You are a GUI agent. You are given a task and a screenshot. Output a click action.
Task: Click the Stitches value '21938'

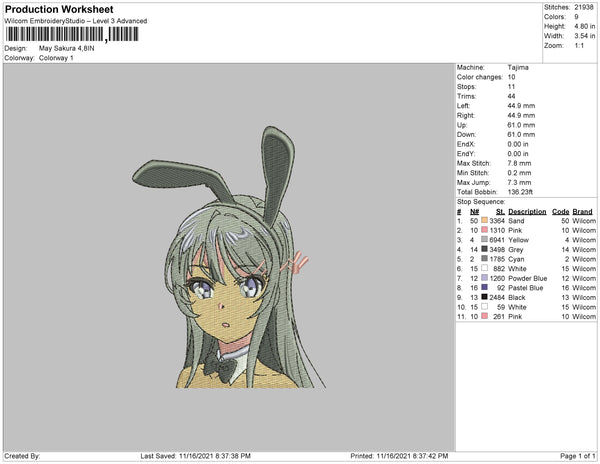click(x=584, y=7)
